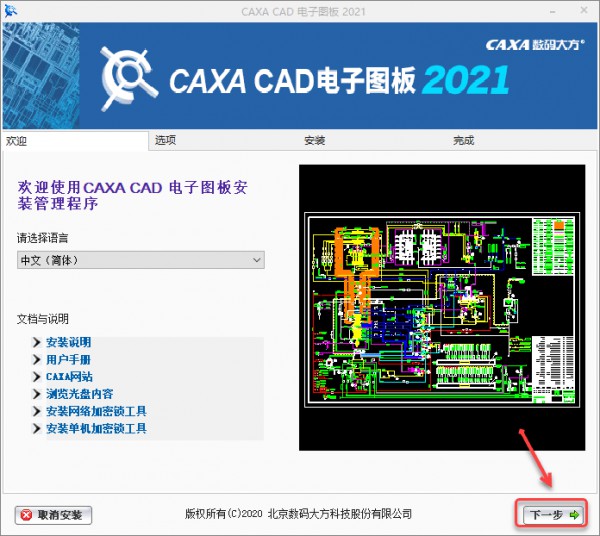Image resolution: width=600 pixels, height=536 pixels.
Task: Open the 请选择语言 language dropdown
Action: pos(140,260)
